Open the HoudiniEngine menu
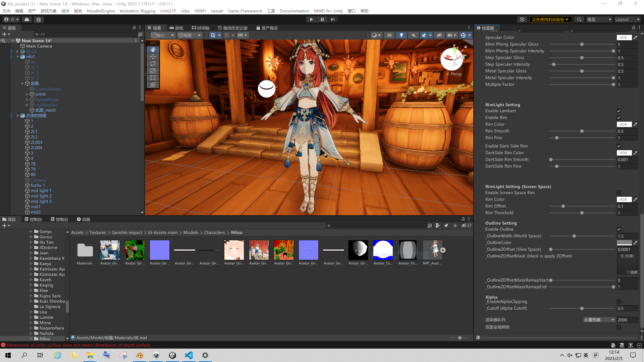 pos(101,11)
